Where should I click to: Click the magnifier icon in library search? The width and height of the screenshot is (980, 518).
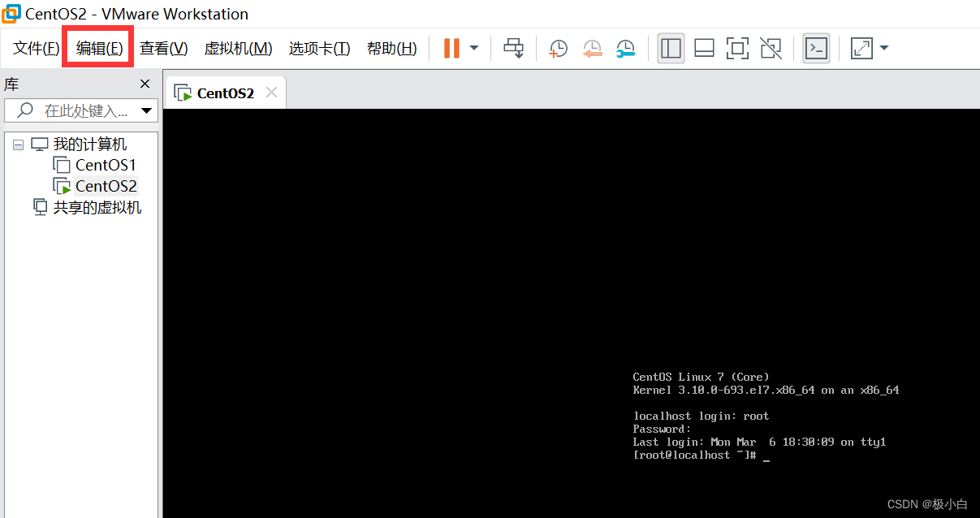click(x=26, y=110)
